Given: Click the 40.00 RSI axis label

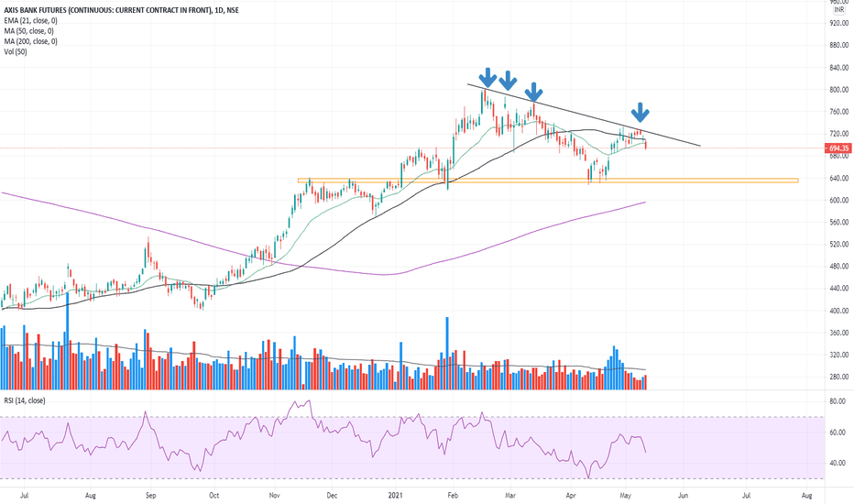Looking at the screenshot, I should 838,463.
